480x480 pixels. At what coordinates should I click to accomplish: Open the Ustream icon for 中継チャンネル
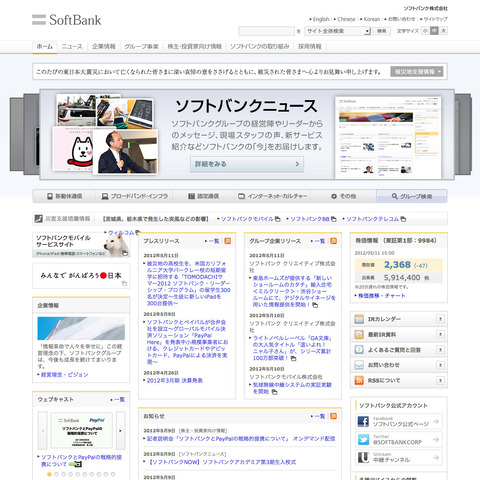pyautogui.click(x=363, y=457)
